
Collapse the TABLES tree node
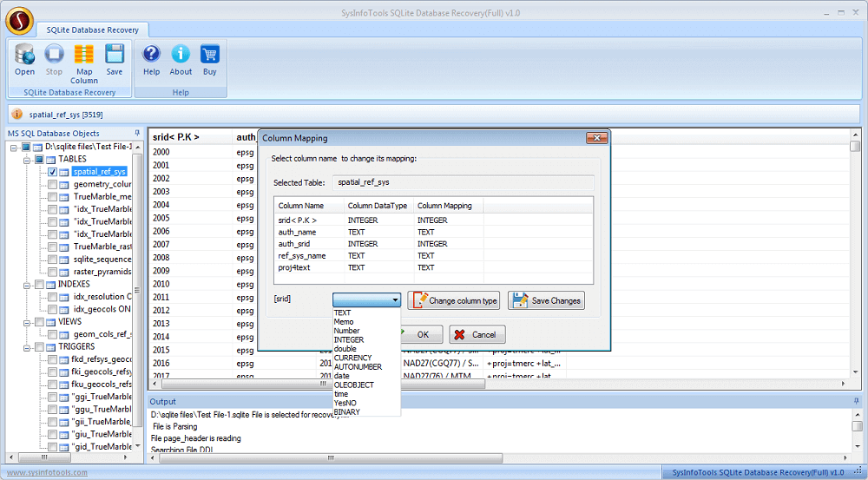click(x=27, y=160)
